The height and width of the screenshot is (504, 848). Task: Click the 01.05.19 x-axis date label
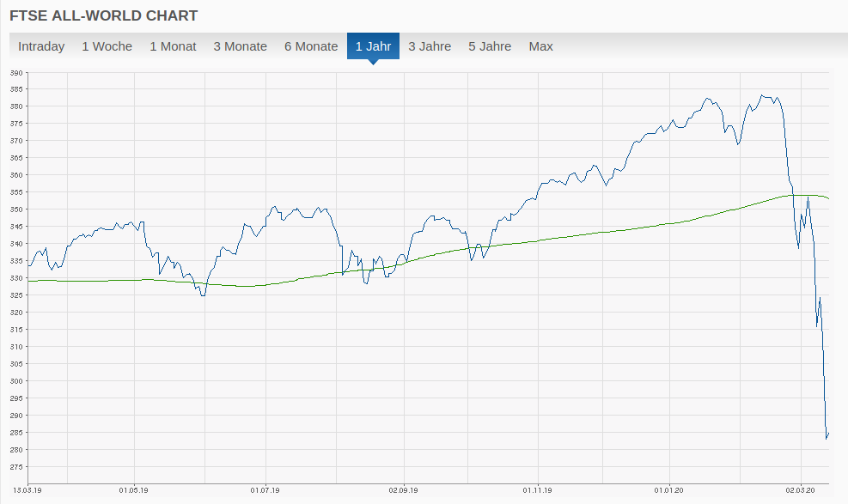click(x=133, y=490)
